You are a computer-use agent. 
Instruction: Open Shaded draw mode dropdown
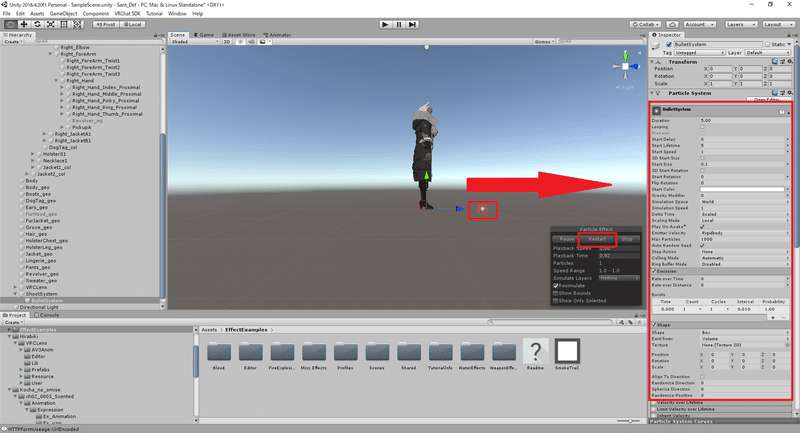[194, 42]
